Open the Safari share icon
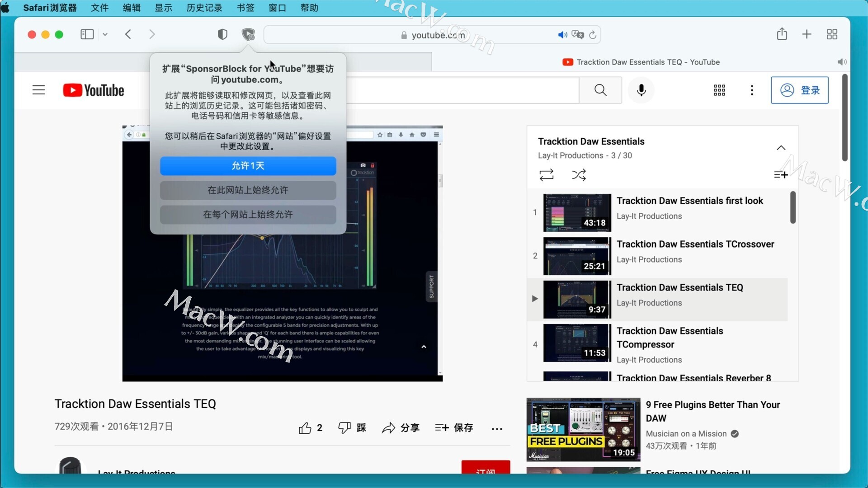 [x=782, y=34]
